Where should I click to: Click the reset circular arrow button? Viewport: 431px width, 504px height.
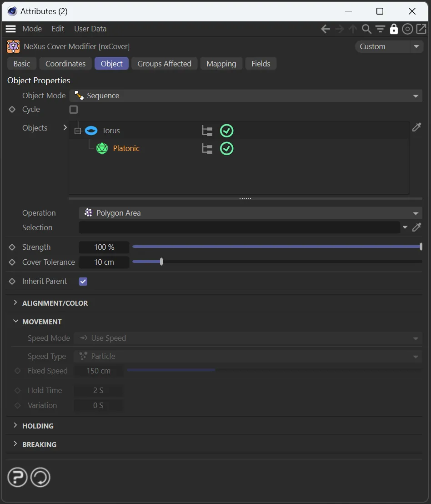[x=40, y=478]
